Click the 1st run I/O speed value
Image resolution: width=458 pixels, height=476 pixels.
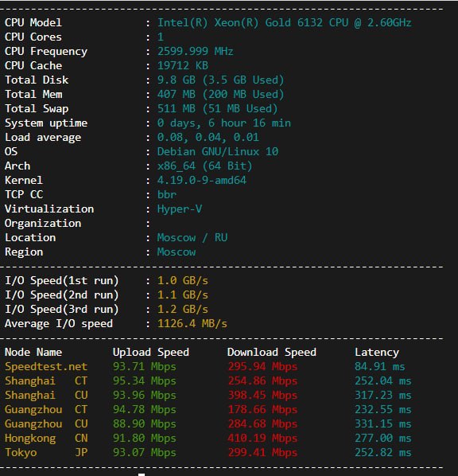(183, 280)
